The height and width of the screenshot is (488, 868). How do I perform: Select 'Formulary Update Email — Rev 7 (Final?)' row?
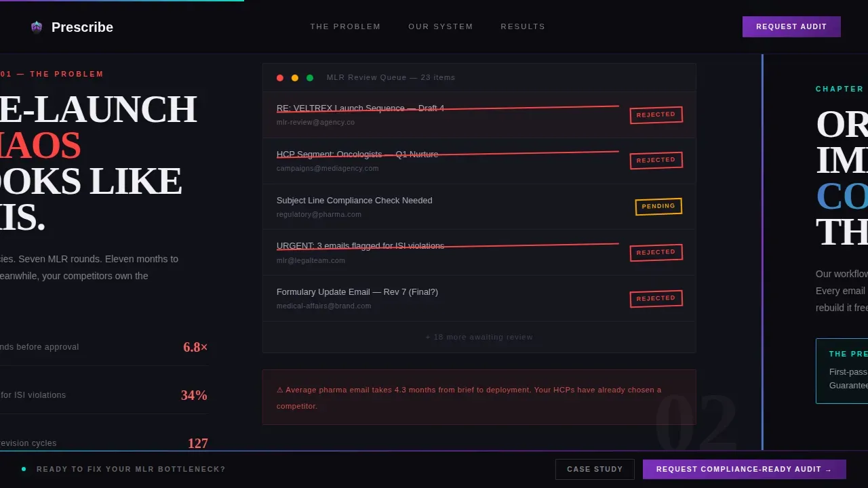pos(479,299)
